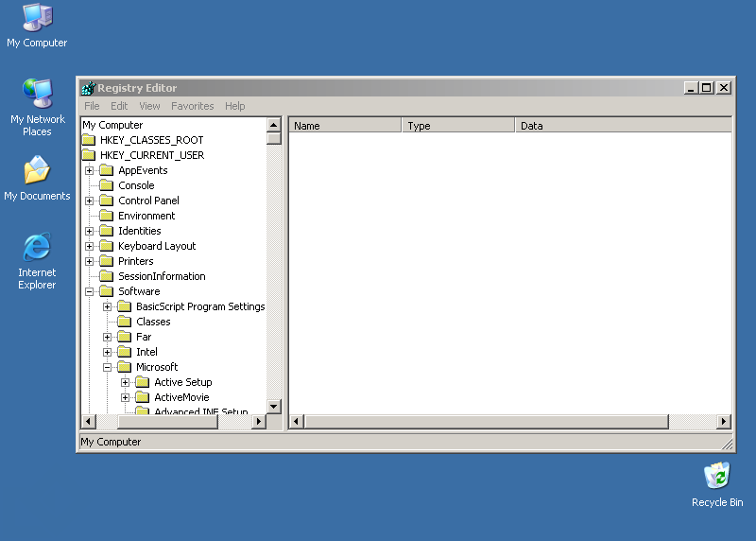This screenshot has width=756, height=541.
Task: Click the AppEvents folder icon
Action: (107, 170)
